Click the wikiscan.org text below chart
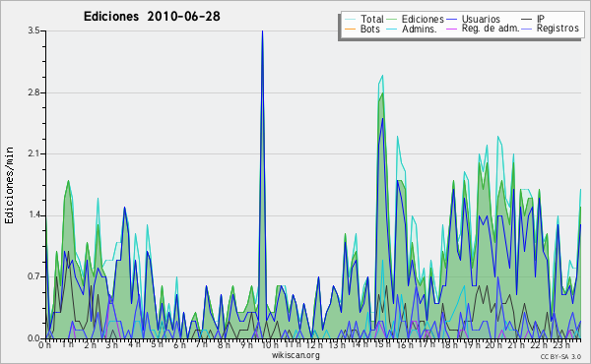 (x=295, y=355)
